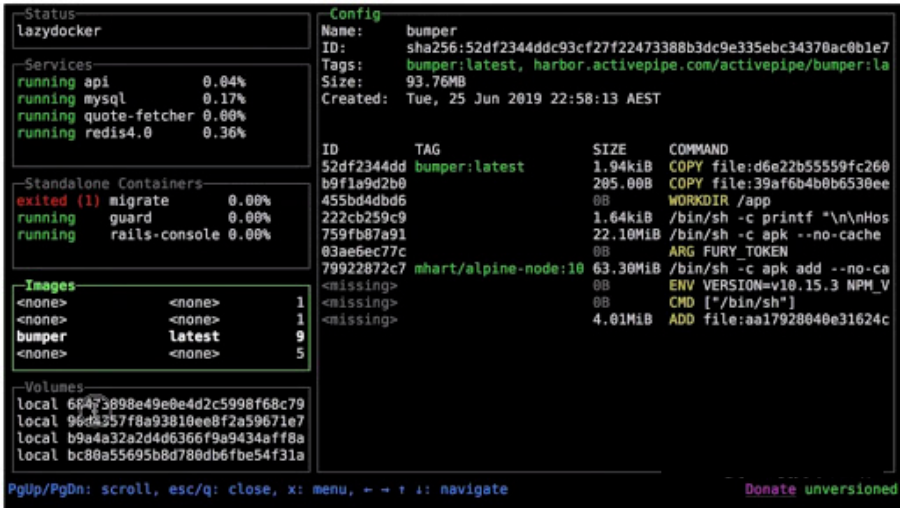900x508 pixels.
Task: Click the 0.17% CPU value for mysql
Action: click(x=224, y=99)
